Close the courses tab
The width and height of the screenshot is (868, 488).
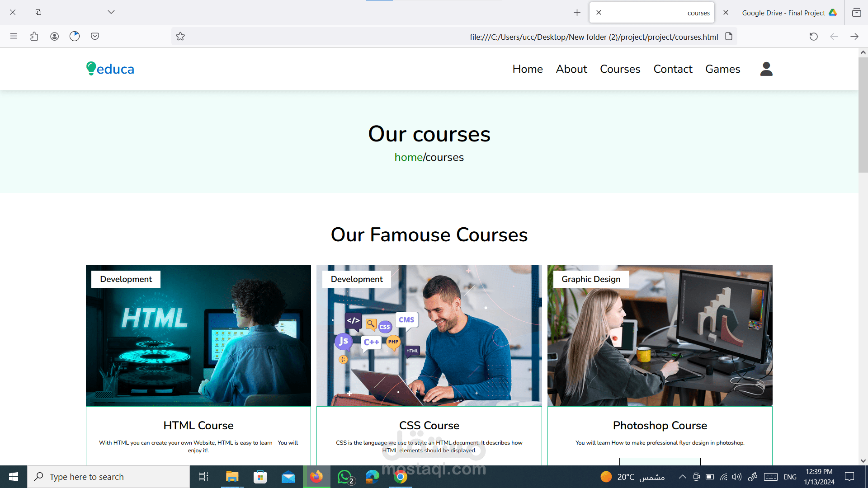click(599, 13)
